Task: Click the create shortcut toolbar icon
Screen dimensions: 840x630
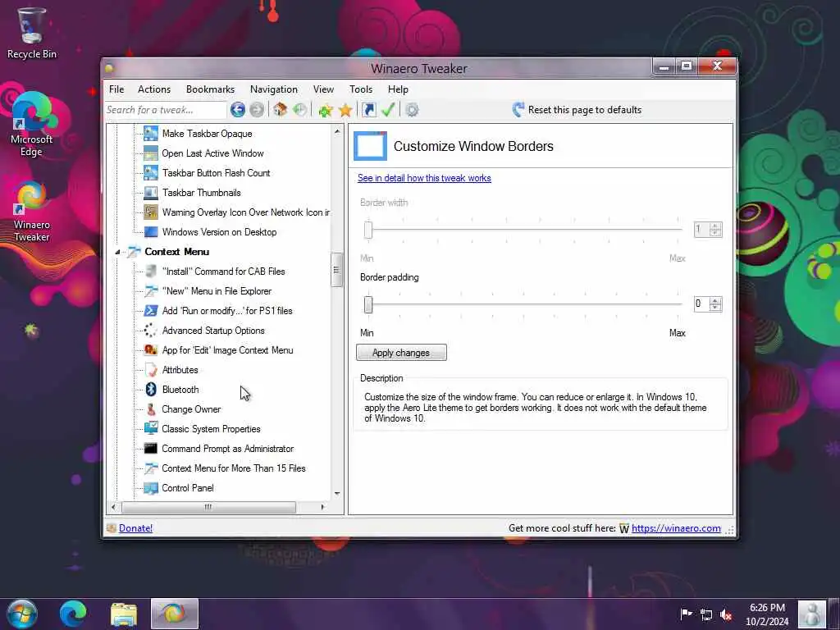Action: click(368, 110)
